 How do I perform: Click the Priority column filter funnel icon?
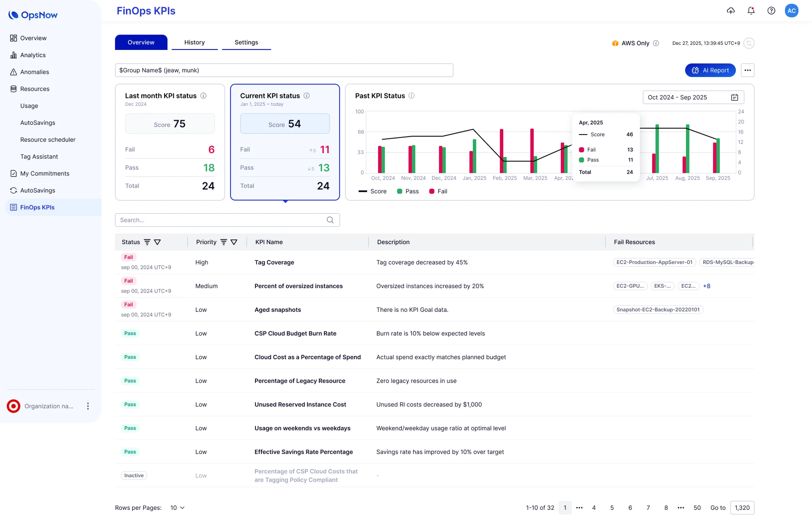click(234, 242)
